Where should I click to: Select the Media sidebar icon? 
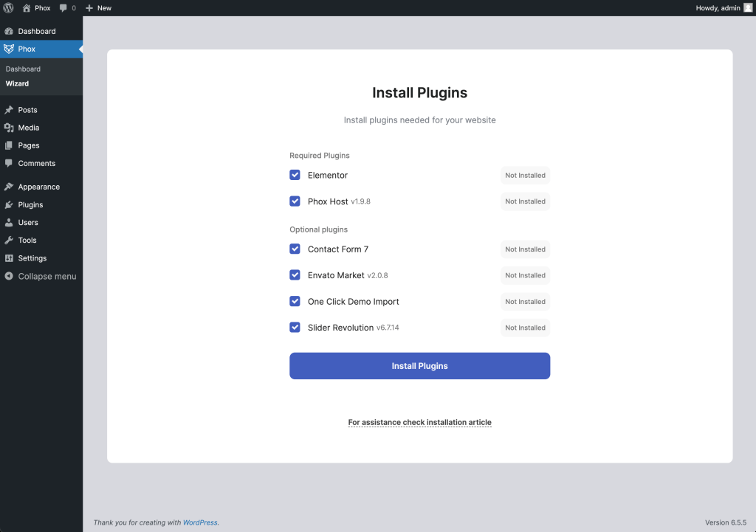click(x=10, y=128)
